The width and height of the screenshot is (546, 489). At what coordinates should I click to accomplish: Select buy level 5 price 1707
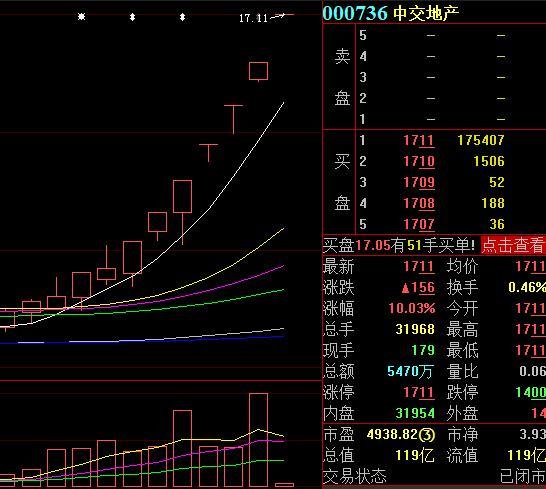coord(419,224)
